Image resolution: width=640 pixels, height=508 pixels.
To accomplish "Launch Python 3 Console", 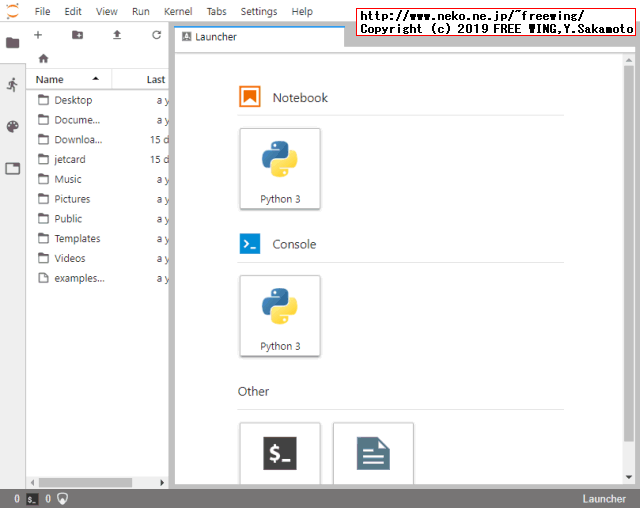I will [x=280, y=315].
